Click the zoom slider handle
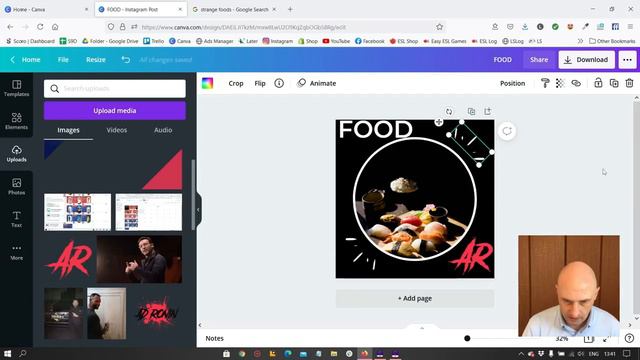640x360 pixels. (467, 338)
